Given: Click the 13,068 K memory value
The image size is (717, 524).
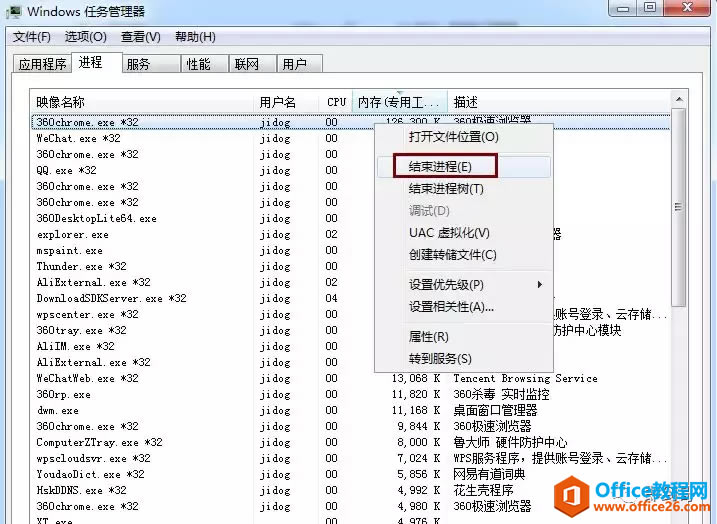Looking at the screenshot, I should (416, 378).
